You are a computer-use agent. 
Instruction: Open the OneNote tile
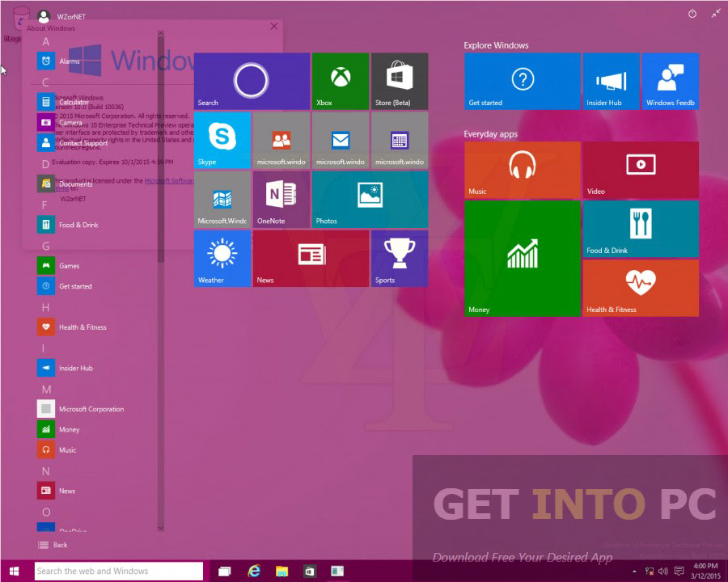click(281, 200)
